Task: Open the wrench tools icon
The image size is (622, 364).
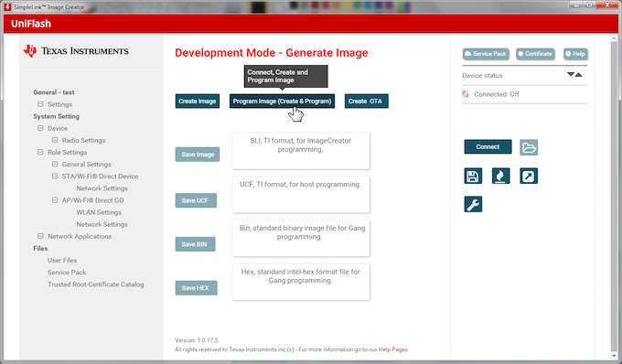Action: pyautogui.click(x=473, y=204)
